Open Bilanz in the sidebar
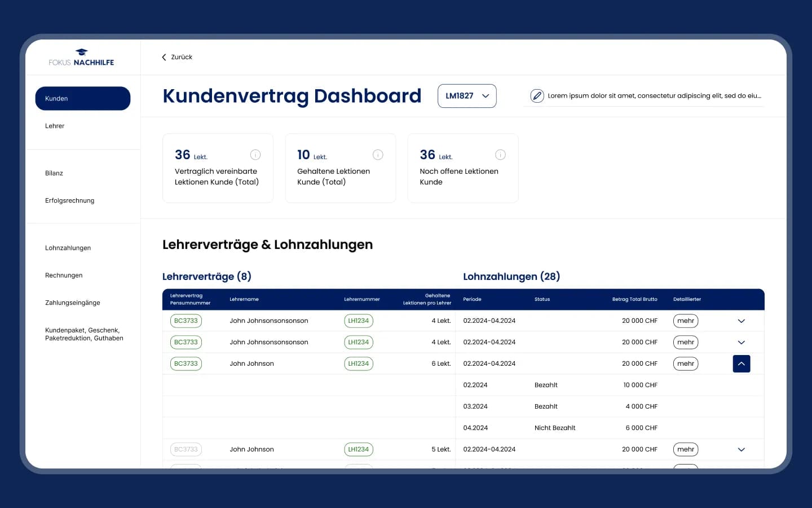Viewport: 812px width, 508px height. tap(54, 173)
